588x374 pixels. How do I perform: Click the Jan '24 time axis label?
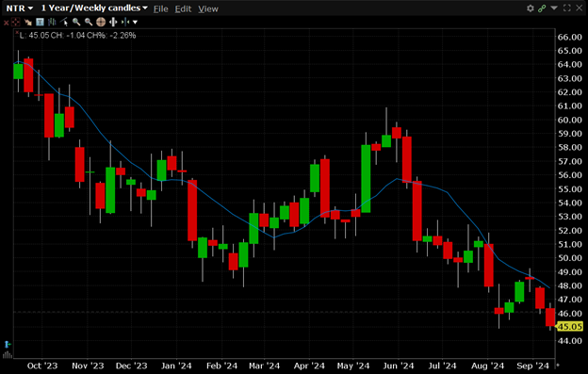click(x=176, y=366)
